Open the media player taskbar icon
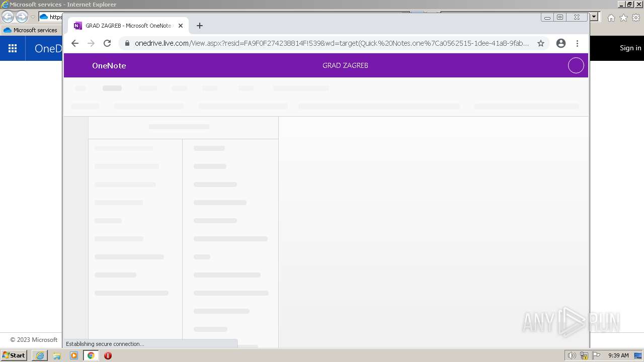The width and height of the screenshot is (644, 362). click(74, 355)
